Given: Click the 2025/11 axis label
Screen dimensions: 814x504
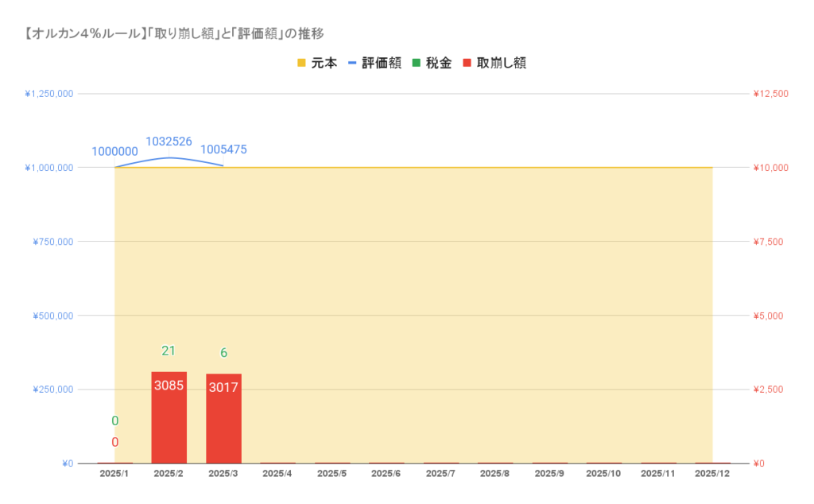Looking at the screenshot, I should 657,474.
